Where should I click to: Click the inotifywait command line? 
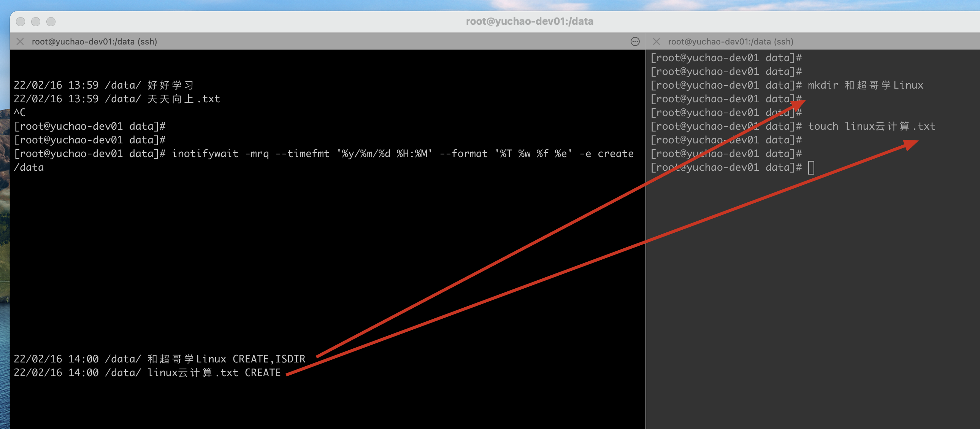[403, 154]
